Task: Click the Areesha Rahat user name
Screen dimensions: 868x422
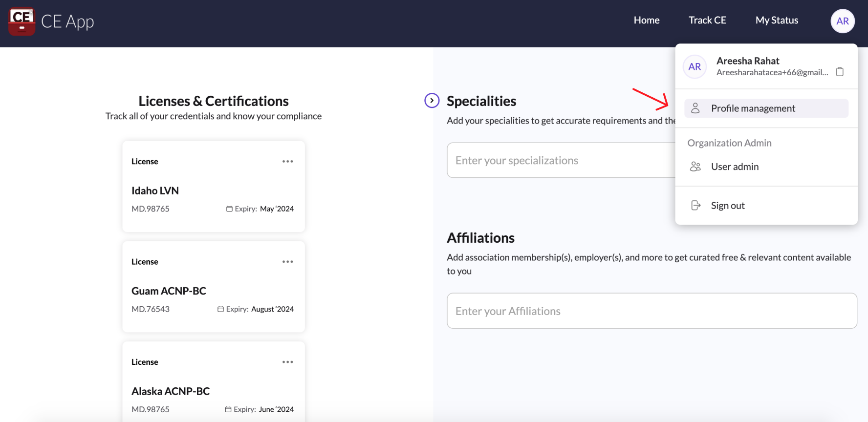Action: pyautogui.click(x=748, y=61)
